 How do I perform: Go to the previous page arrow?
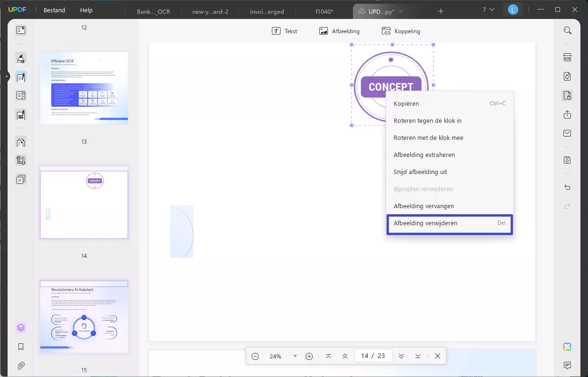click(x=345, y=356)
